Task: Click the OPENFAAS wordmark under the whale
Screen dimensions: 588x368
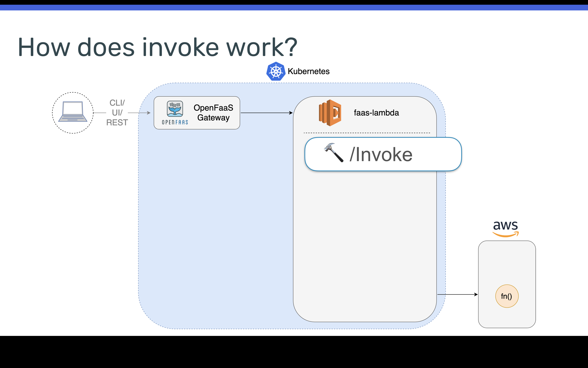Action: pyautogui.click(x=175, y=122)
